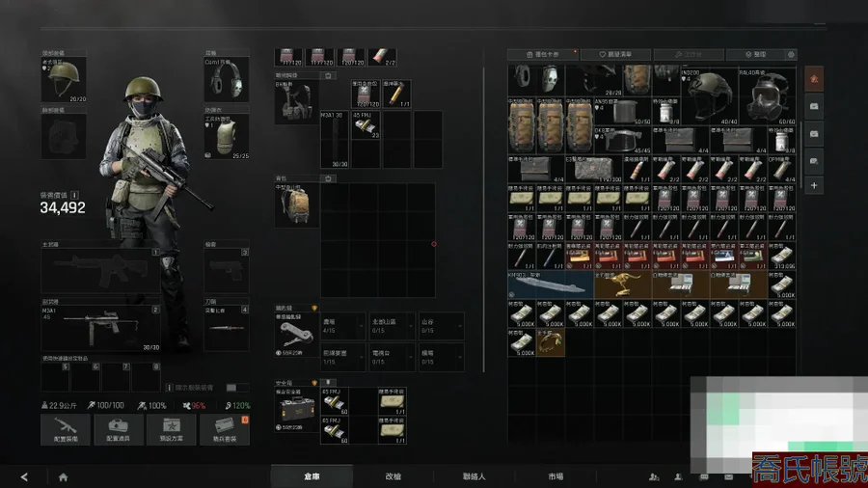
Task: Click the 願望清單 wishlist button
Action: [615, 54]
